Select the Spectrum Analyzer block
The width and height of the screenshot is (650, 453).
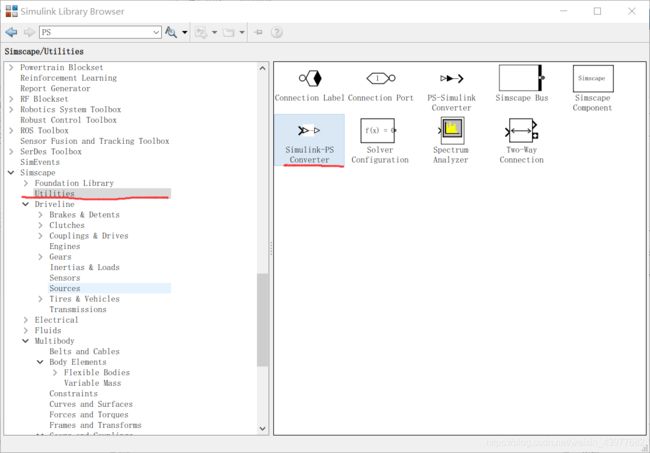tap(451, 140)
